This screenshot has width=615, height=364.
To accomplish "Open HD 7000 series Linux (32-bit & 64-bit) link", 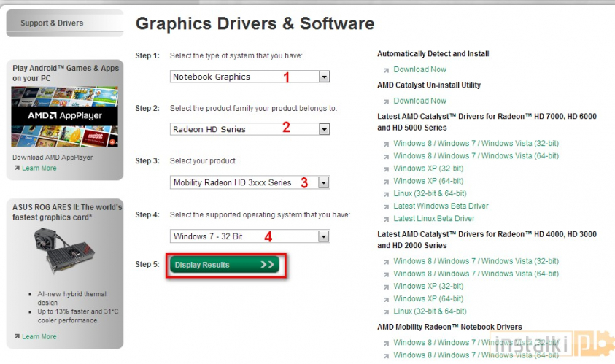I will [x=430, y=193].
